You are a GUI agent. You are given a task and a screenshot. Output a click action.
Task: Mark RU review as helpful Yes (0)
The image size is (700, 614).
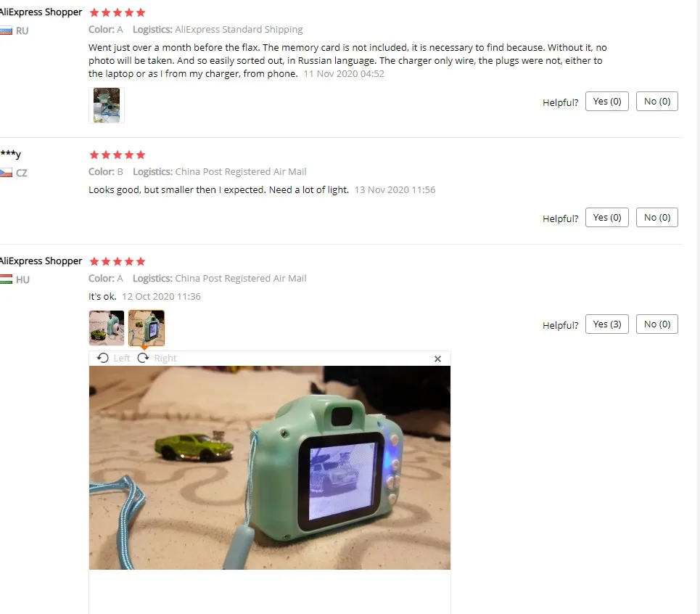606,102
